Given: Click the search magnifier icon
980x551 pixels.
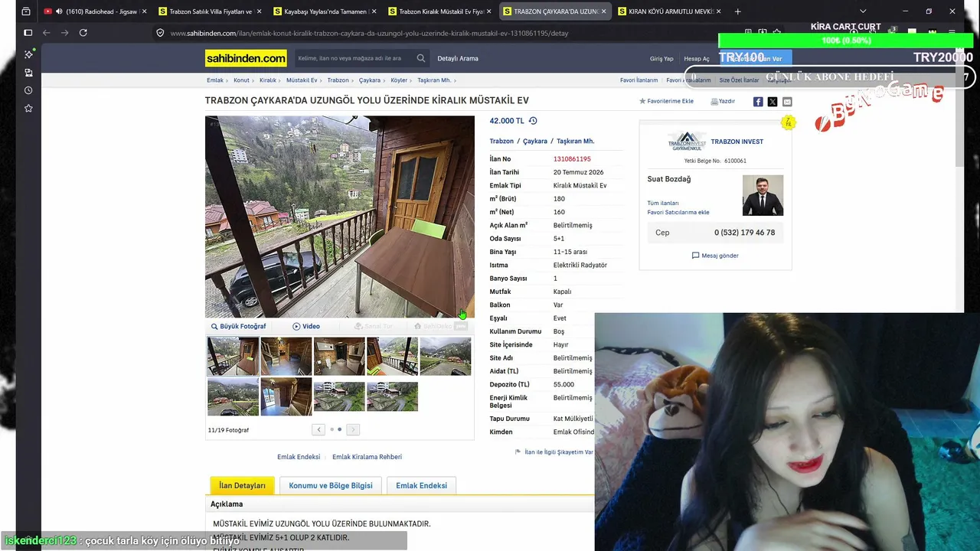Looking at the screenshot, I should (421, 58).
